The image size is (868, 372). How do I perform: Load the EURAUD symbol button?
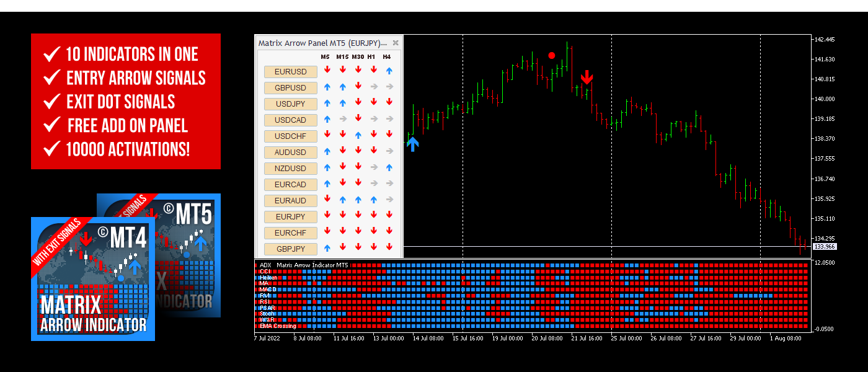(x=291, y=200)
